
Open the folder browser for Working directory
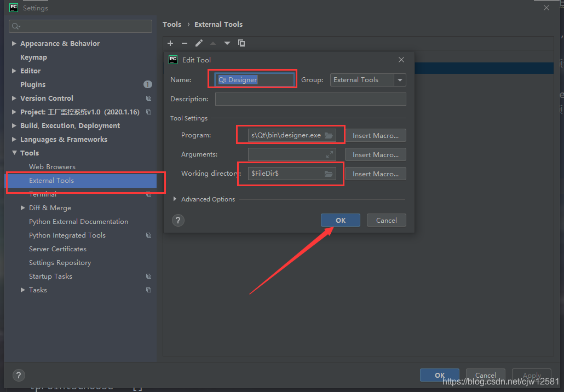coord(329,173)
